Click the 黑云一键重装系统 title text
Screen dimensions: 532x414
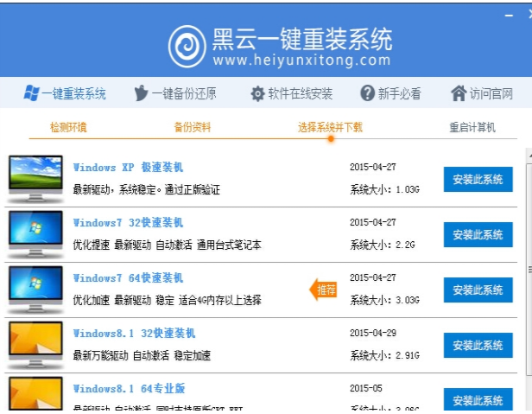coord(302,39)
